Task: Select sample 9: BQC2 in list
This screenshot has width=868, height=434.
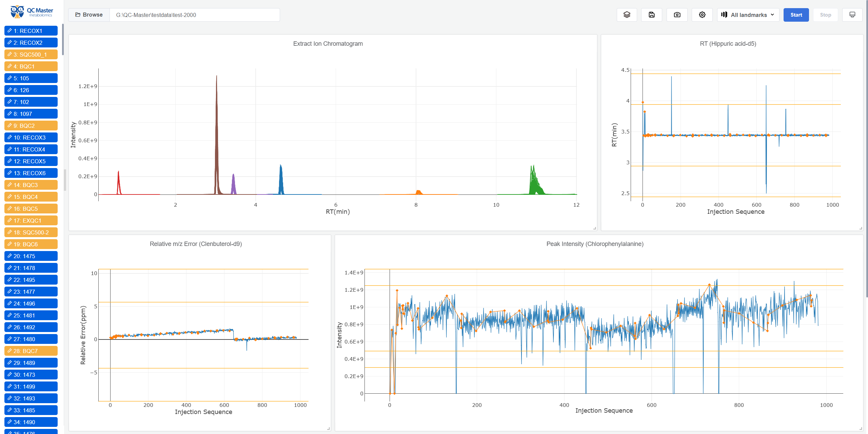Action: 31,126
